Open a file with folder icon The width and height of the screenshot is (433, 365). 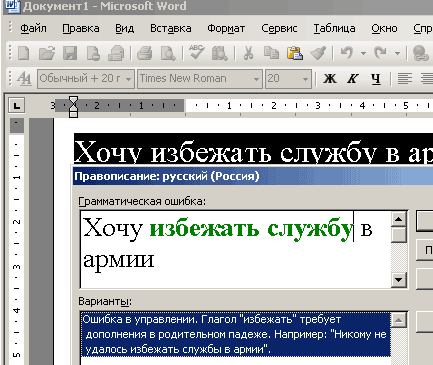coord(46,53)
